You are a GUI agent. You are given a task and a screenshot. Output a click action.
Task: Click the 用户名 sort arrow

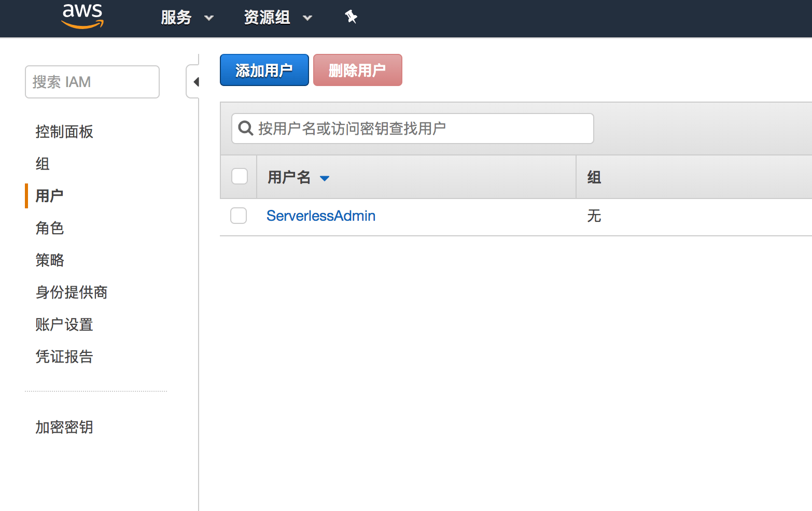coord(325,178)
